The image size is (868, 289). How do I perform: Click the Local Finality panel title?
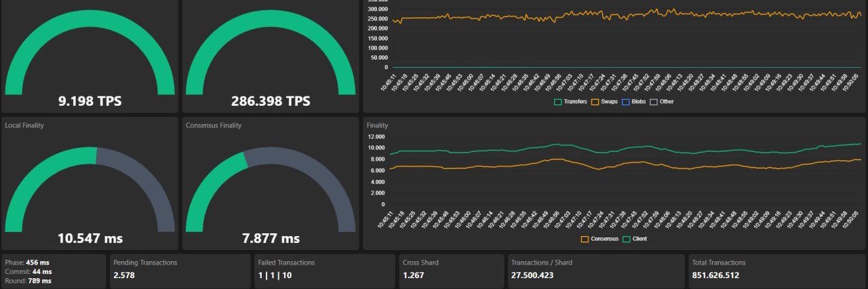(x=24, y=126)
